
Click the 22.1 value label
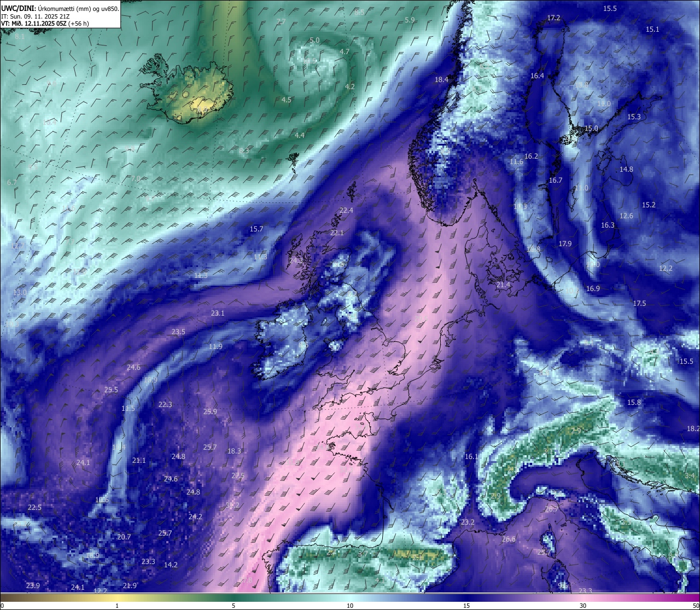337,233
